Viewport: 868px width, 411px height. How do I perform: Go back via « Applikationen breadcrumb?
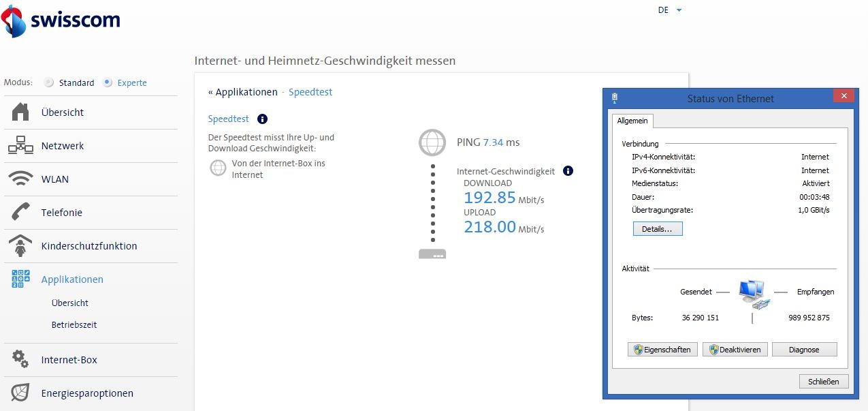[x=242, y=92]
